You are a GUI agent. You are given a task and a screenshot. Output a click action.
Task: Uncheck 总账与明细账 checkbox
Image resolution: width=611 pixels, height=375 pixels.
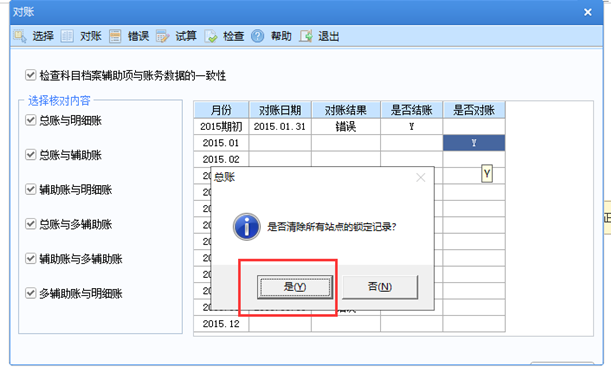point(31,120)
